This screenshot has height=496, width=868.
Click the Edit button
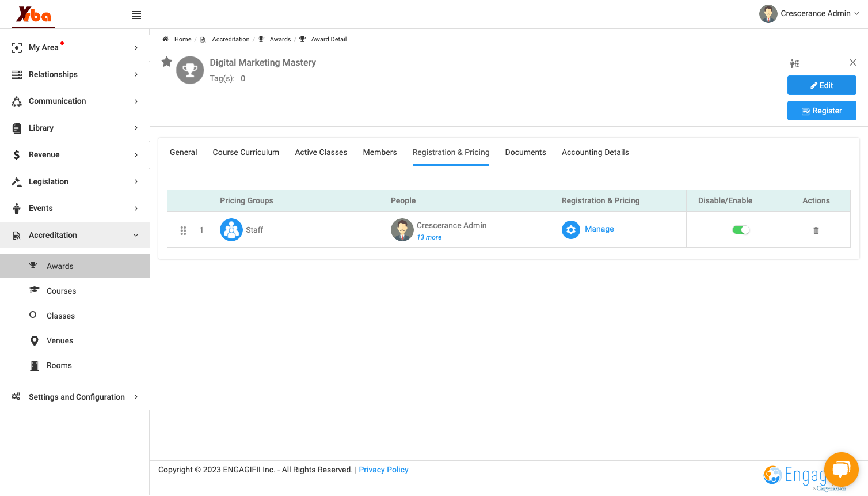tap(822, 85)
